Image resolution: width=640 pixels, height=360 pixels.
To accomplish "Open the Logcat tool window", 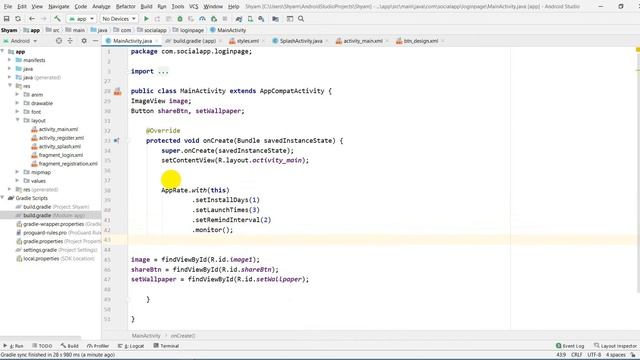I will (131, 346).
